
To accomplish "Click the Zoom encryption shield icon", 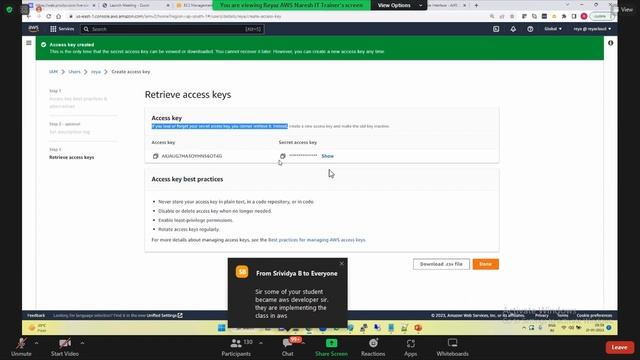I will [9, 9].
